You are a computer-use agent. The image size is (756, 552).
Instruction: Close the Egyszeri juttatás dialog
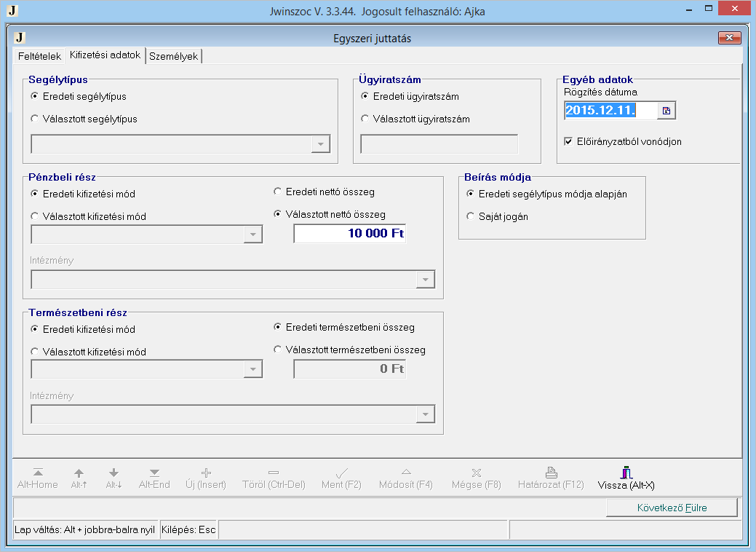(730, 38)
